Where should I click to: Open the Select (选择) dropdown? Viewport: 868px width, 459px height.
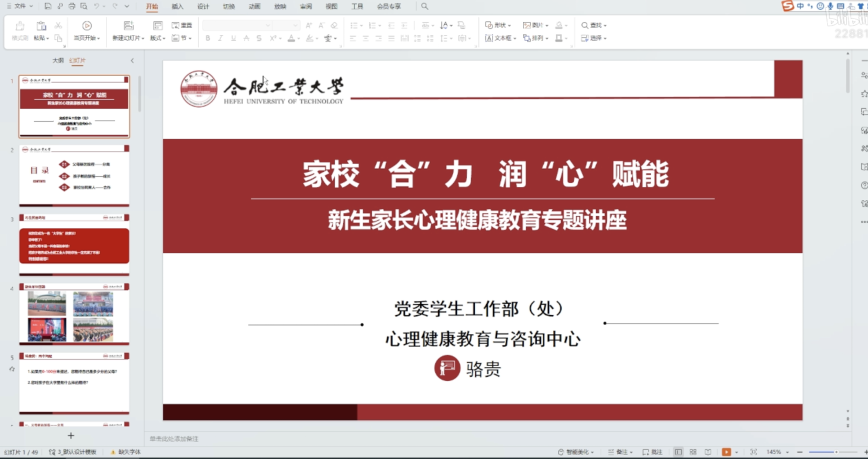[x=594, y=38]
